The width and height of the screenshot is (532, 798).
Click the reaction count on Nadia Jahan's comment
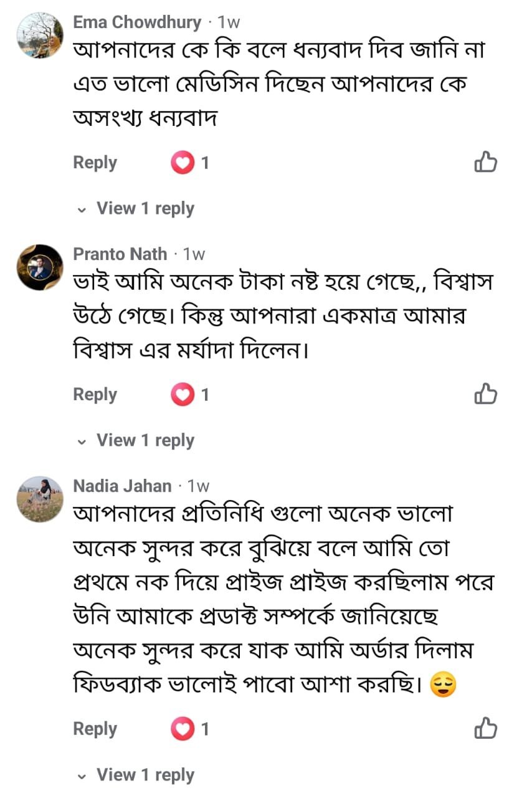[204, 729]
